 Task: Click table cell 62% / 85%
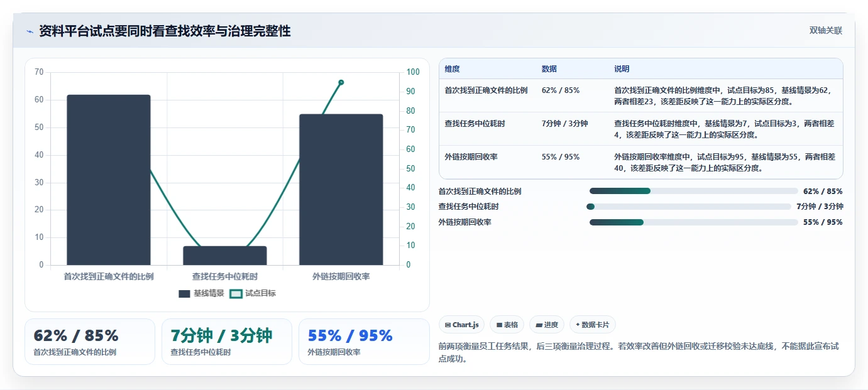(561, 90)
